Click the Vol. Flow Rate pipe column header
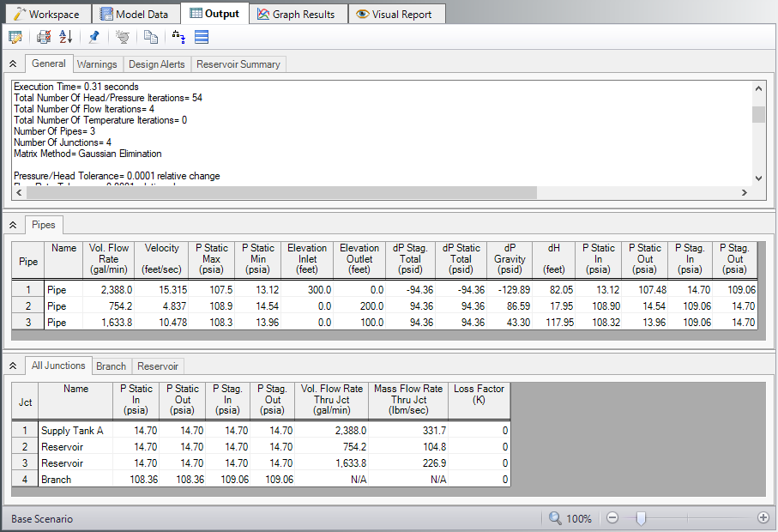Viewport: 778px width, 532px height. click(109, 258)
